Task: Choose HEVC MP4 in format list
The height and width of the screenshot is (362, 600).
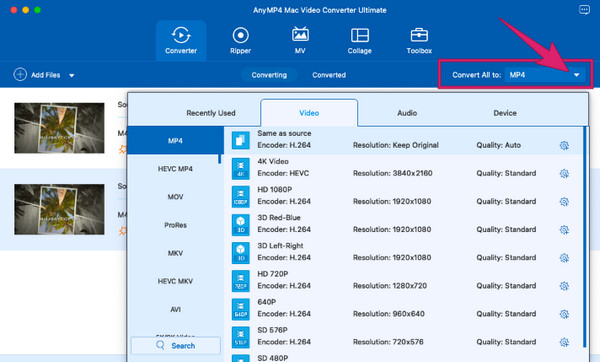Action: (175, 169)
